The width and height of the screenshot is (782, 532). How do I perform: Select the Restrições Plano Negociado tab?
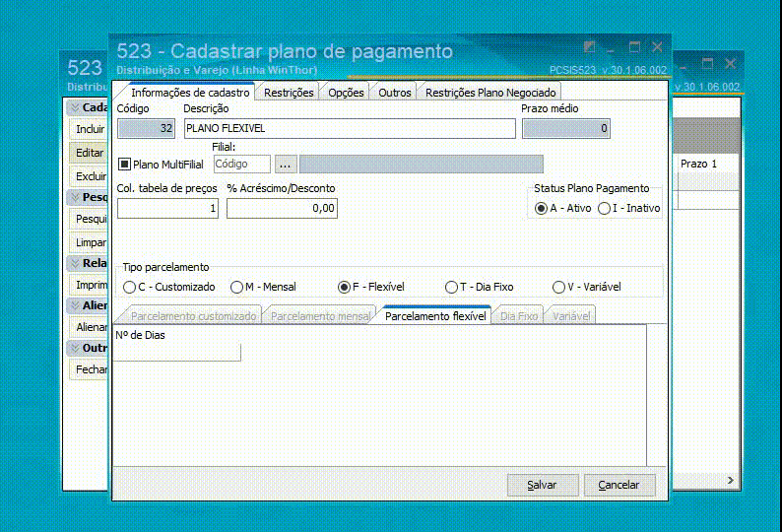pos(490,93)
